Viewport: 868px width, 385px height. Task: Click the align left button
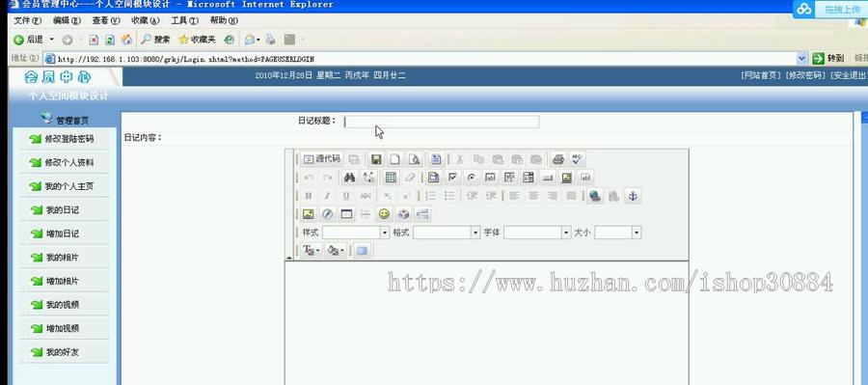coord(514,196)
